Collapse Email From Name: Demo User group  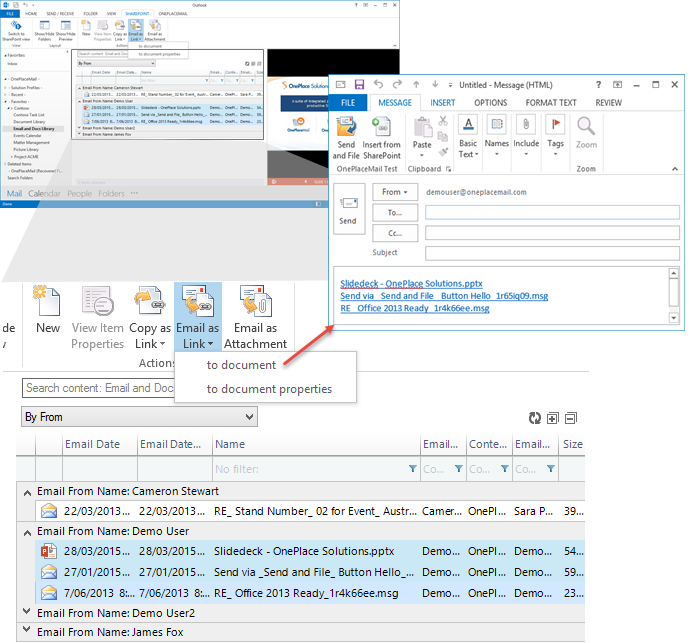click(x=27, y=532)
